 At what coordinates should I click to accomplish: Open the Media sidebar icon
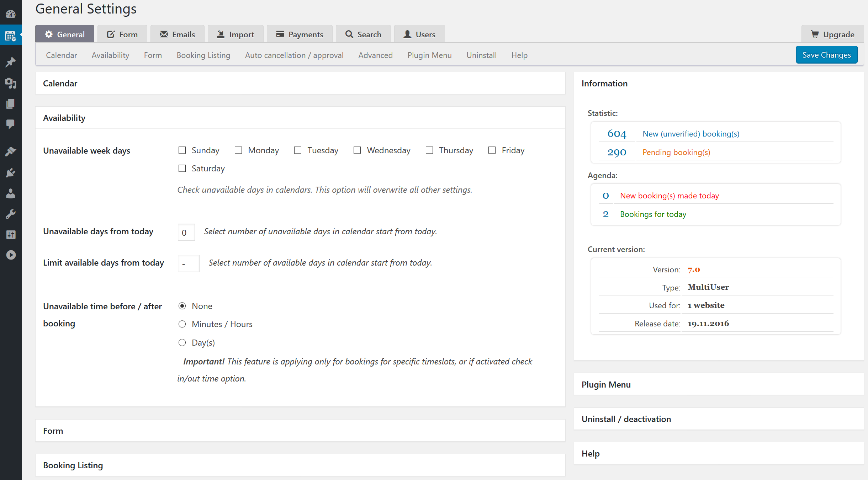pos(11,83)
